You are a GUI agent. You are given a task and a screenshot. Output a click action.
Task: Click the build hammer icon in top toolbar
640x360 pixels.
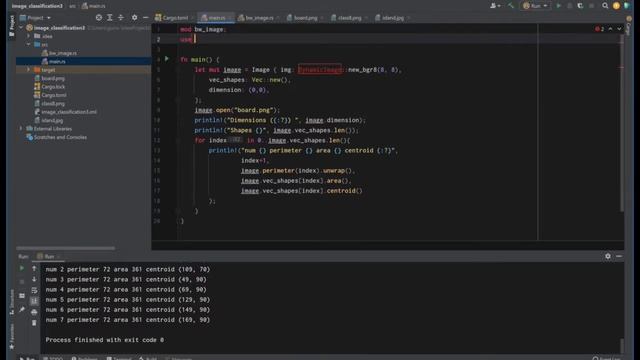click(x=511, y=6)
